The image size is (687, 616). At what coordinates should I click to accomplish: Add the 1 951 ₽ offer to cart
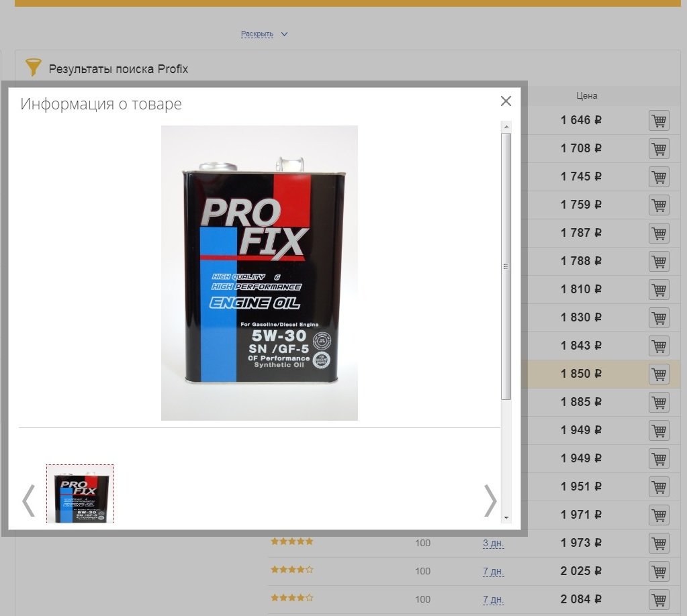coord(659,486)
